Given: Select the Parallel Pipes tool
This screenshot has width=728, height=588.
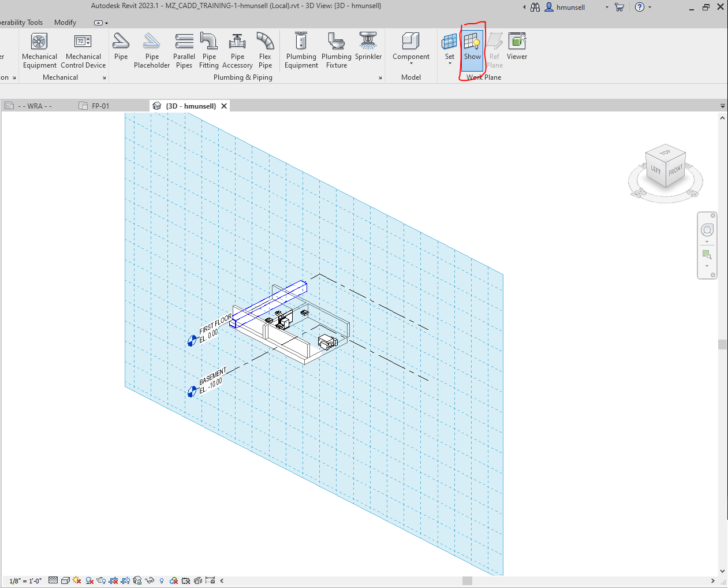Looking at the screenshot, I should click(x=184, y=51).
